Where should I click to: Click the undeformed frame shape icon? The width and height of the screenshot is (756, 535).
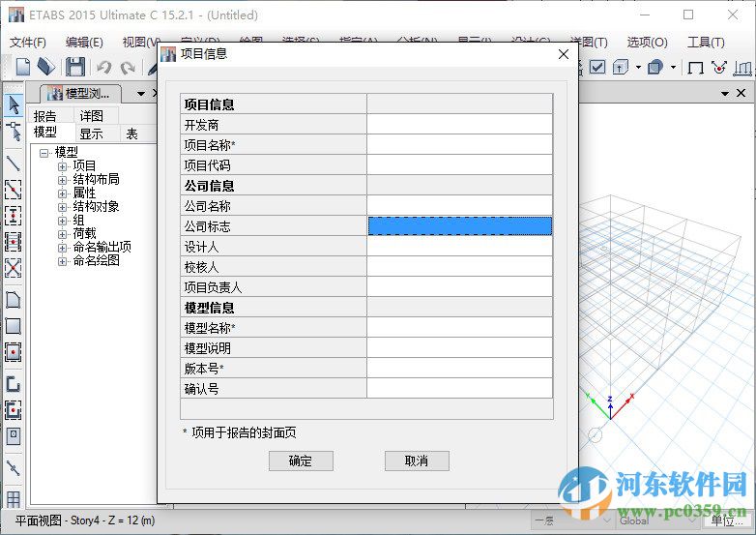coord(695,67)
